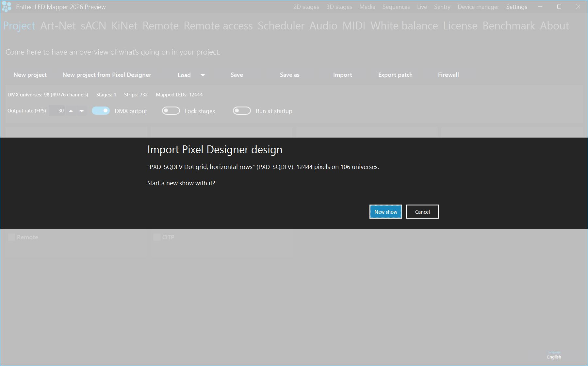Open the 3D stages menu
This screenshot has width=588, height=366.
tap(339, 7)
